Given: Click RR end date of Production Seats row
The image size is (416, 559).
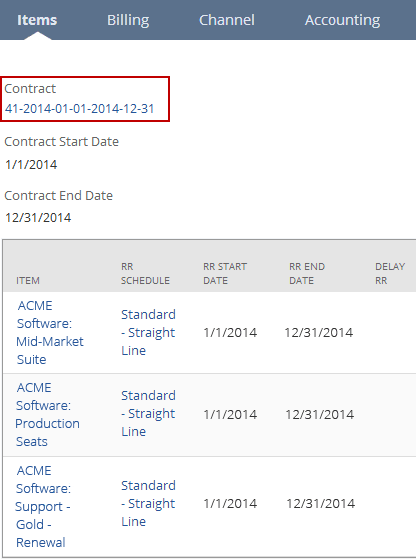Looking at the screenshot, I should [x=320, y=414].
